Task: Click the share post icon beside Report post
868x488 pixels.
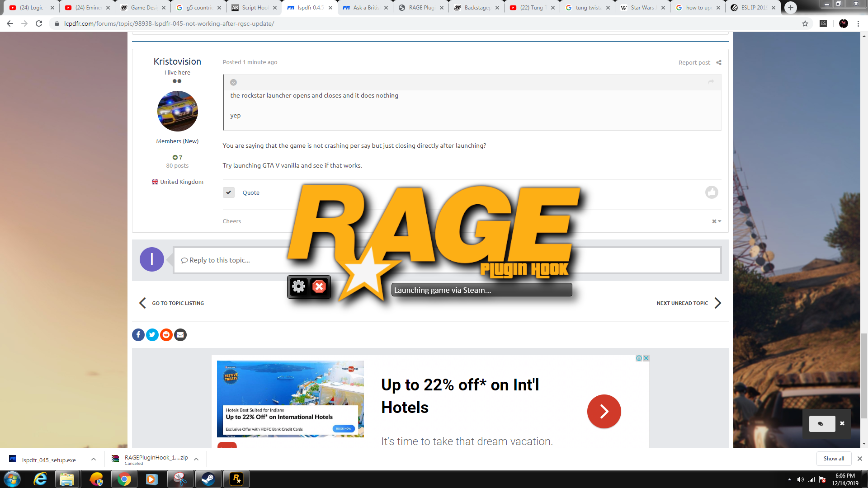Action: pyautogui.click(x=719, y=63)
